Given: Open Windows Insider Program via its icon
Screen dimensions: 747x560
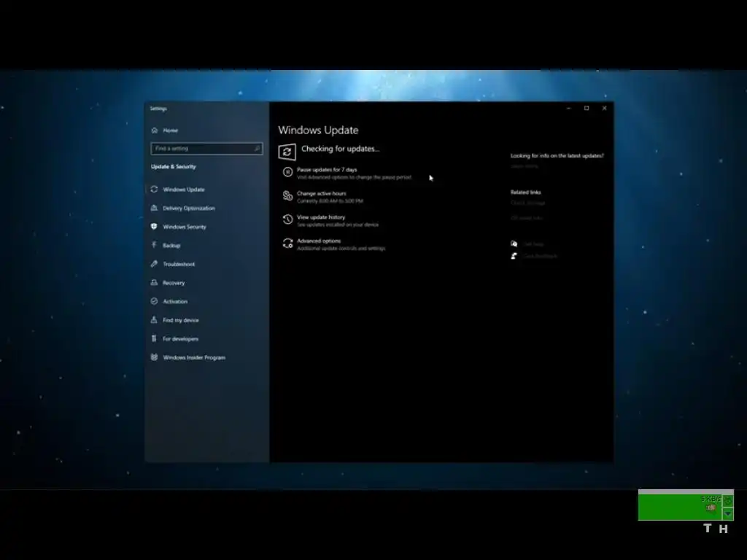Looking at the screenshot, I should (154, 357).
